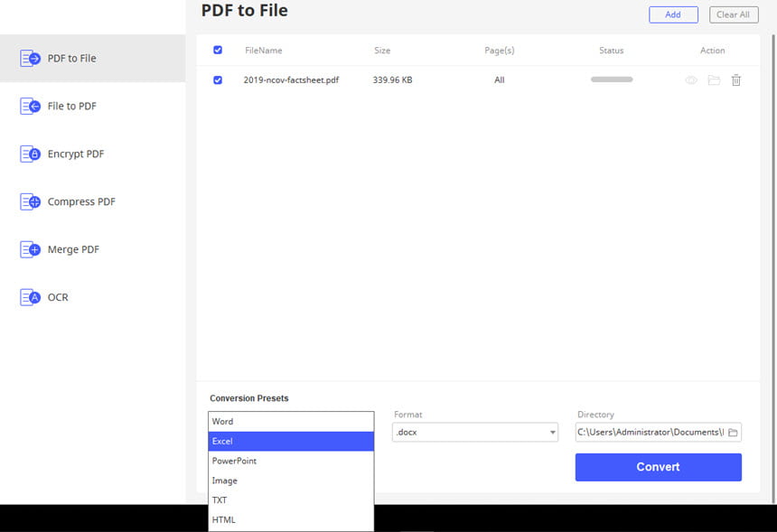Screen dimensions: 777x532
Task: Uncheck the 2019-ncov-factsheet.pdf row checkbox
Action: [218, 79]
